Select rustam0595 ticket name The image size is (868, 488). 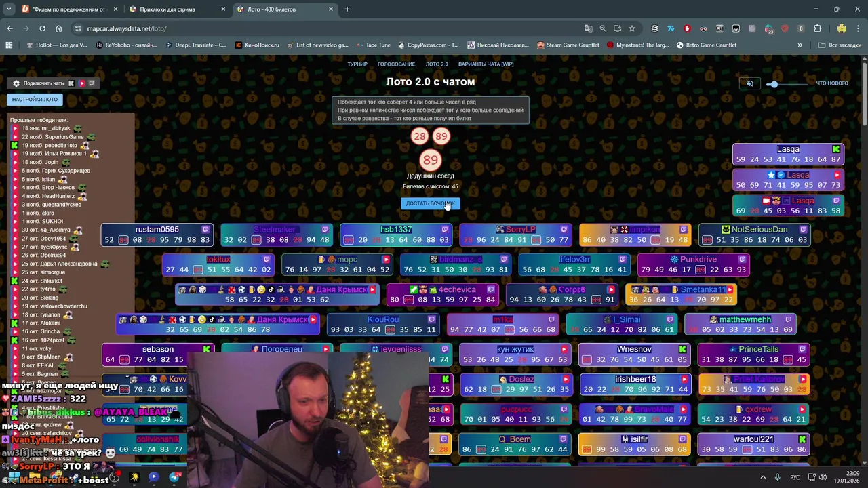tap(157, 230)
